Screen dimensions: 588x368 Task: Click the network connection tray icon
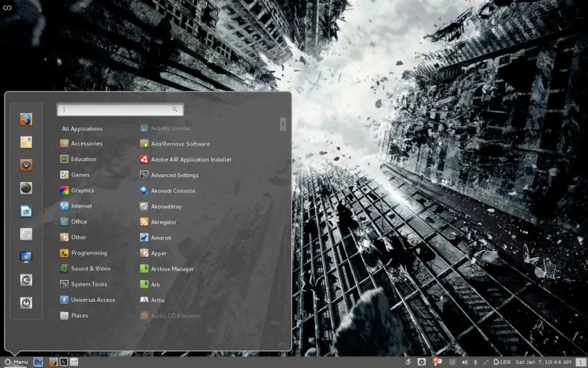click(x=486, y=362)
